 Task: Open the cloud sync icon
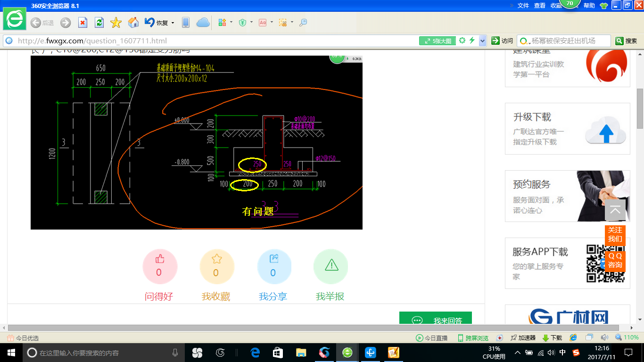203,22
